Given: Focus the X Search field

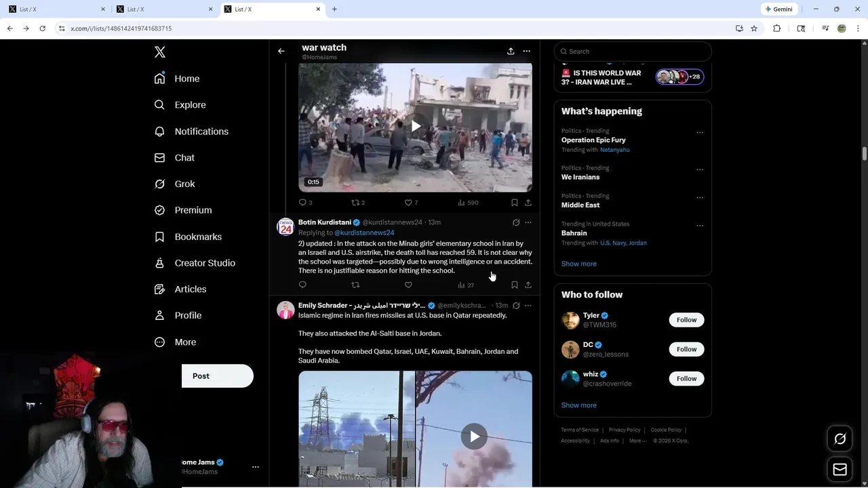Looking at the screenshot, I should (633, 52).
